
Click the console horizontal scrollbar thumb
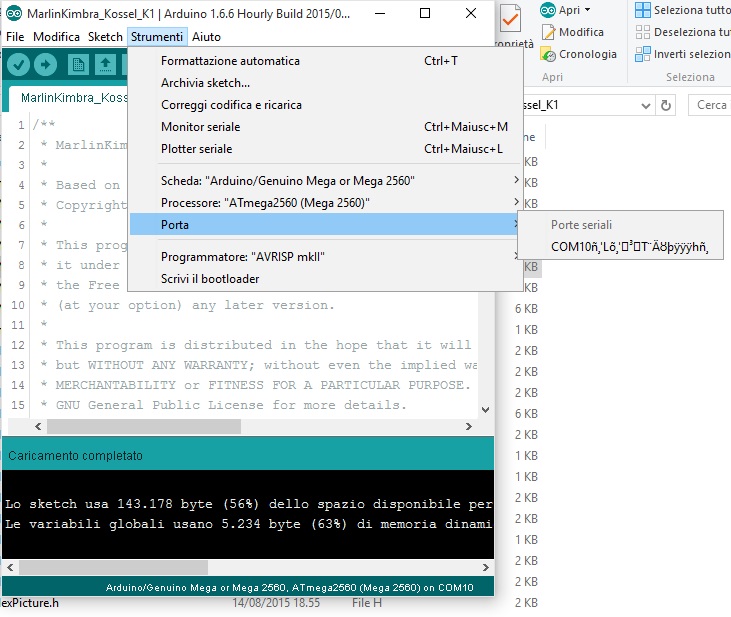[x=113, y=568]
